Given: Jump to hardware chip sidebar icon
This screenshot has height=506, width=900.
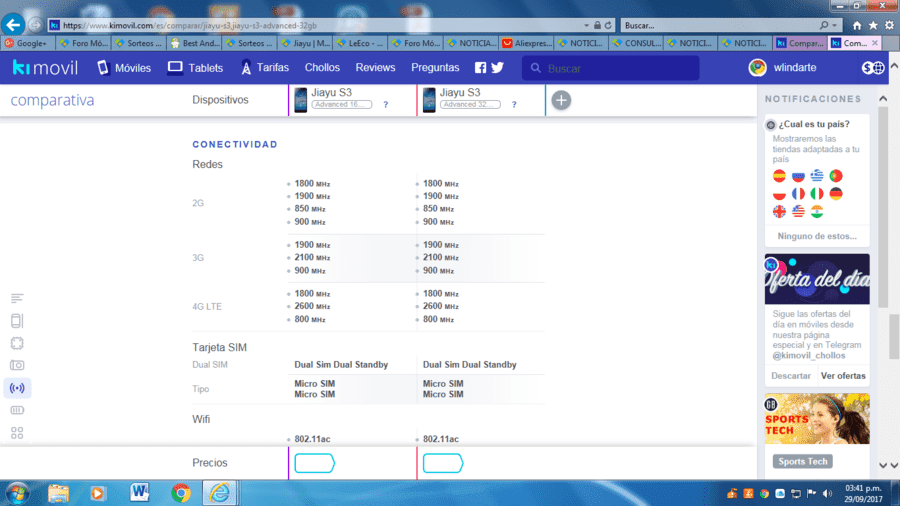Looking at the screenshot, I should (17, 343).
